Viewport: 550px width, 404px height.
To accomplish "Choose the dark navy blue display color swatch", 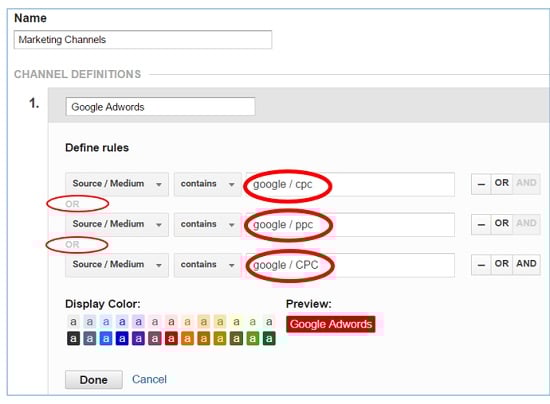I will coord(122,339).
